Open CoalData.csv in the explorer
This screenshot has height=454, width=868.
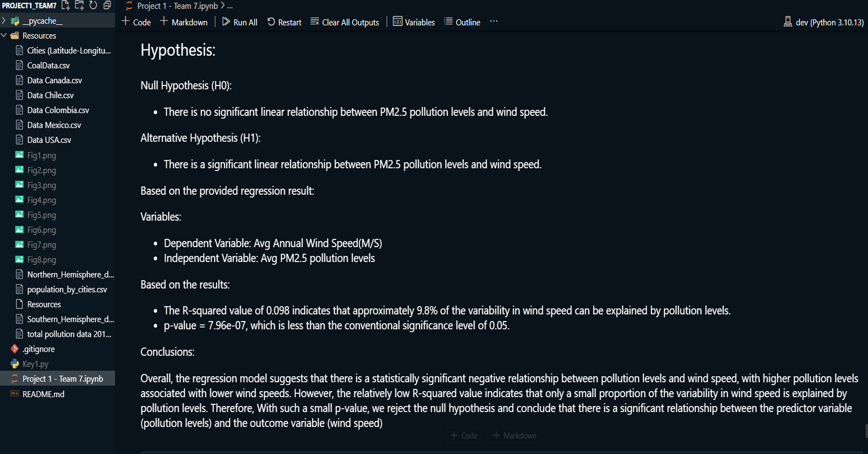pos(48,65)
